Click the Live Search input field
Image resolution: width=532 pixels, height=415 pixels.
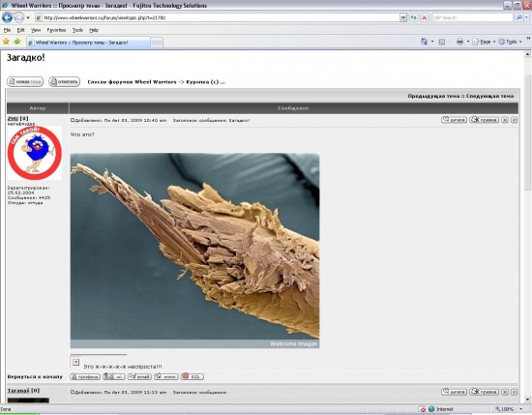(472, 17)
